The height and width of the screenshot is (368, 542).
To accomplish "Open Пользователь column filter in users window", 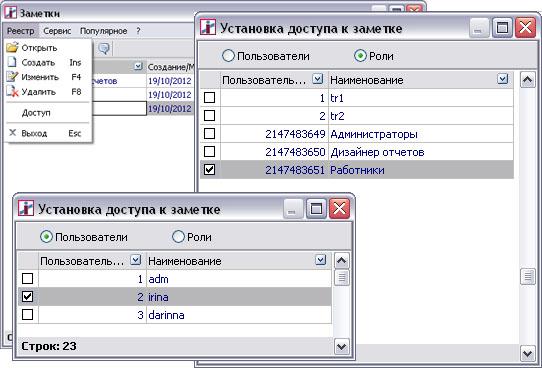I will pos(136,260).
